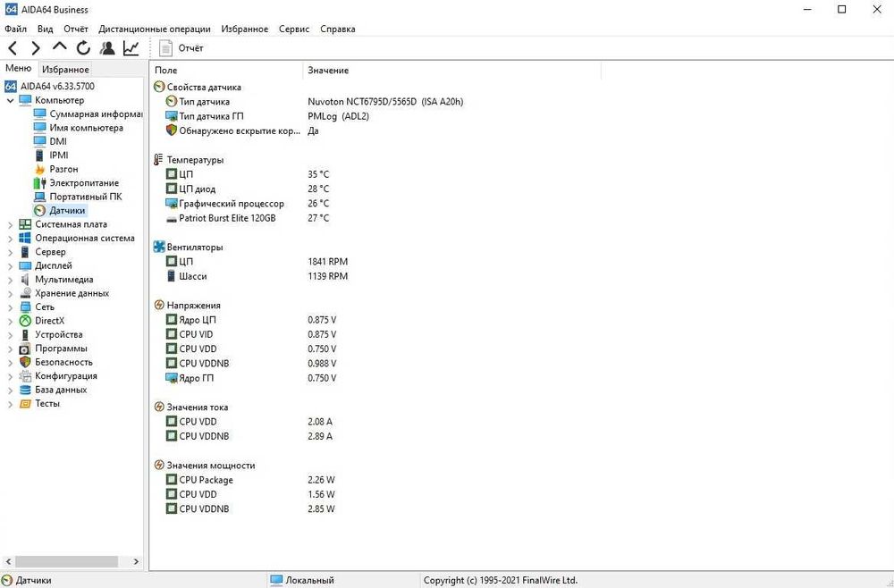Viewport: 894px width, 588px height.
Task: Click the Напряжения voltage group icon
Action: click(159, 306)
